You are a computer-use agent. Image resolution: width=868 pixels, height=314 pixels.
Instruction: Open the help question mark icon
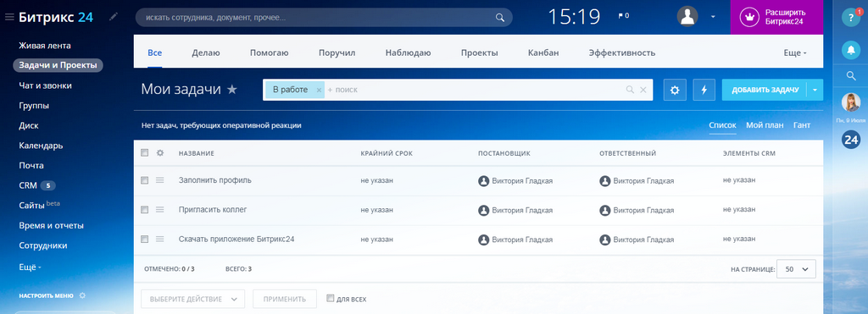pyautogui.click(x=851, y=17)
